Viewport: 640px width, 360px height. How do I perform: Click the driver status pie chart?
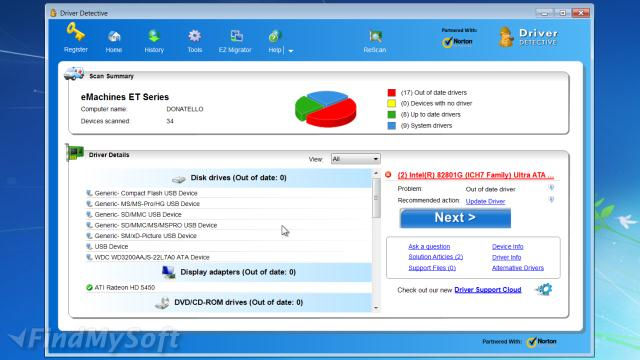[325, 109]
